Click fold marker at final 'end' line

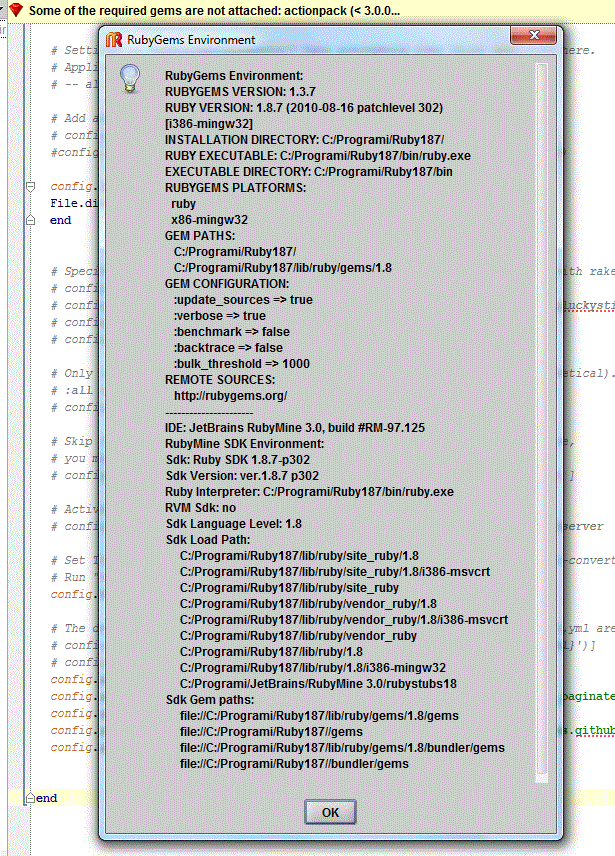click(x=31, y=798)
